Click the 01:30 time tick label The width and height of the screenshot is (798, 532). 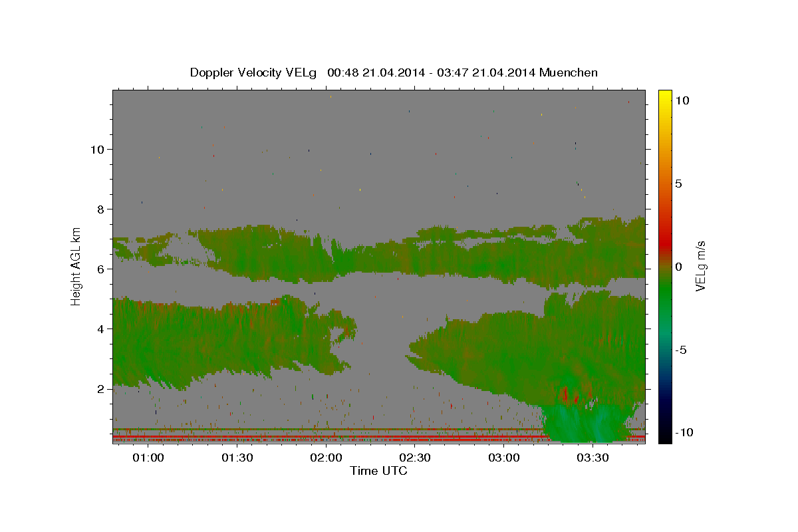coord(237,458)
